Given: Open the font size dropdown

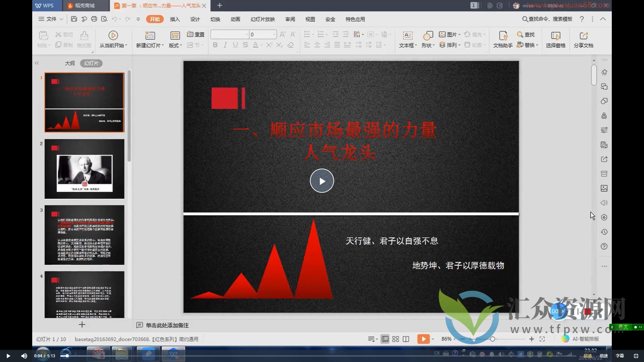Looking at the screenshot, I should click(x=274, y=34).
